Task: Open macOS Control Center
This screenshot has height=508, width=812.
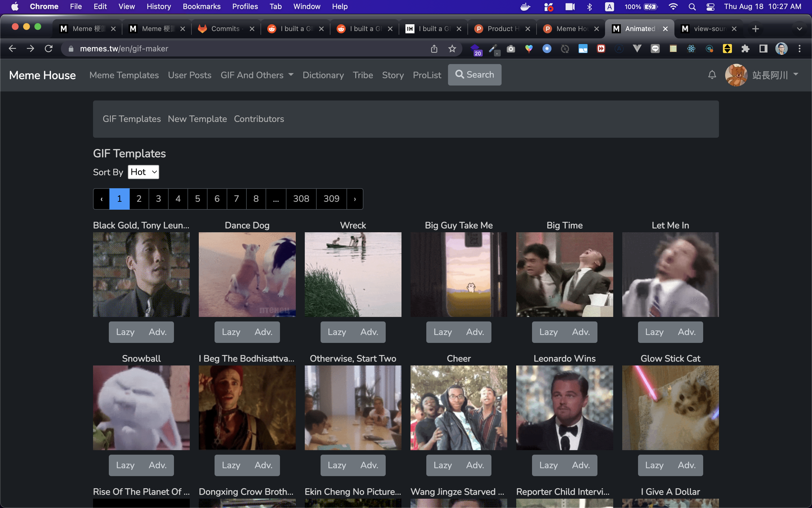Action: point(710,7)
